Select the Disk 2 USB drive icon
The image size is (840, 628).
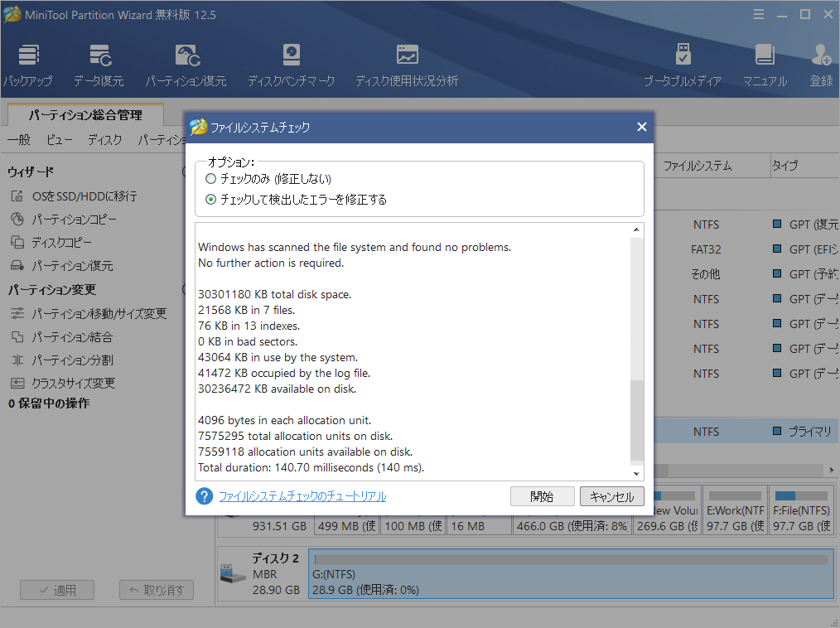click(x=233, y=573)
